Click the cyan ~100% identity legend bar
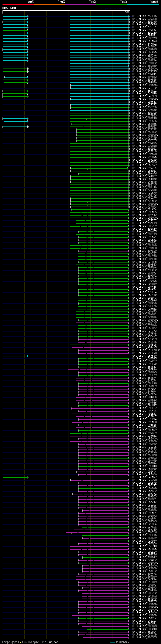161x644 pixels. [x=143, y=5]
